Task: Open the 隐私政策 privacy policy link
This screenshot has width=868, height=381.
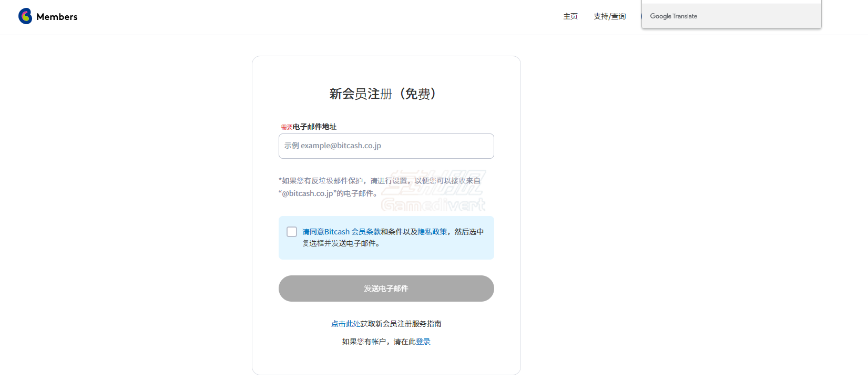Action: point(432,232)
